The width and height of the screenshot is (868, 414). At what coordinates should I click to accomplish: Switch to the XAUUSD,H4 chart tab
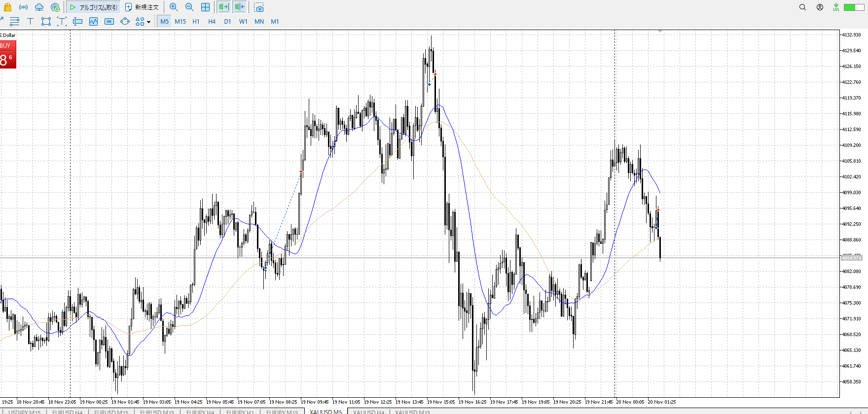coord(368,412)
